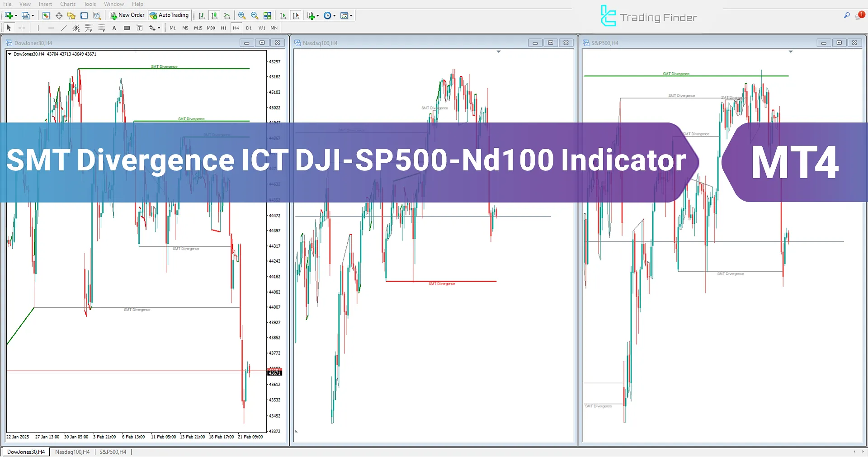Image resolution: width=868 pixels, height=457 pixels.
Task: Open the New Chart dropdown arrow
Action: 16,15
